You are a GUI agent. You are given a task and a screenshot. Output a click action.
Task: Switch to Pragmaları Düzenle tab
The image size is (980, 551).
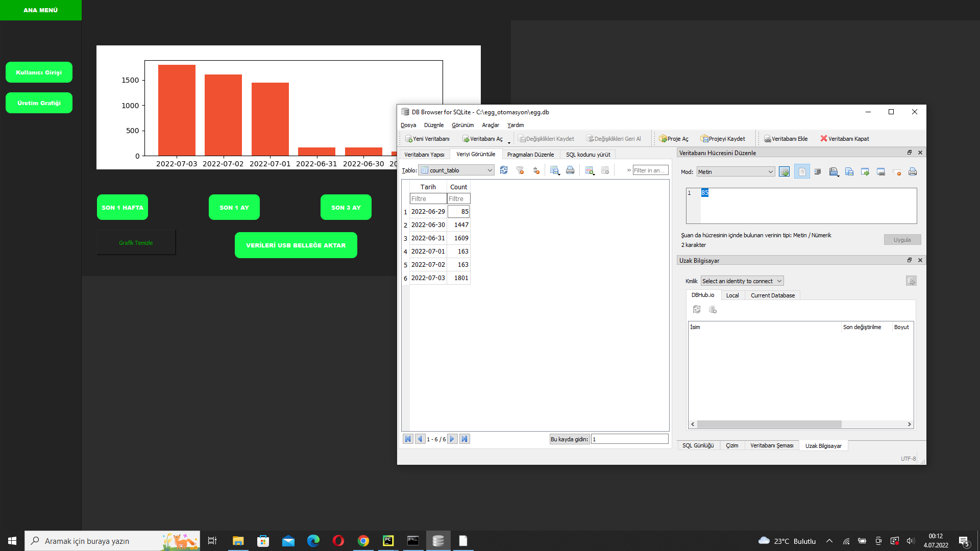530,155
